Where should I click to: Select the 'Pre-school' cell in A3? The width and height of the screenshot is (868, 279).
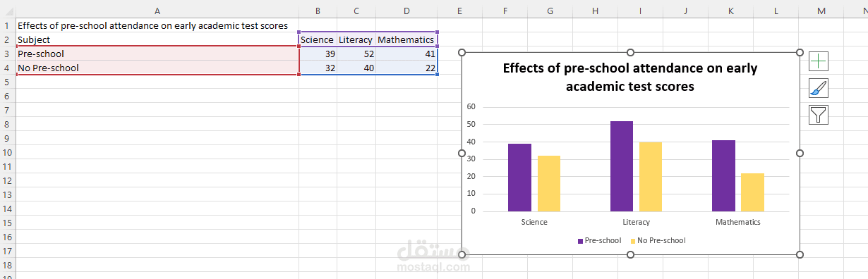coord(157,54)
